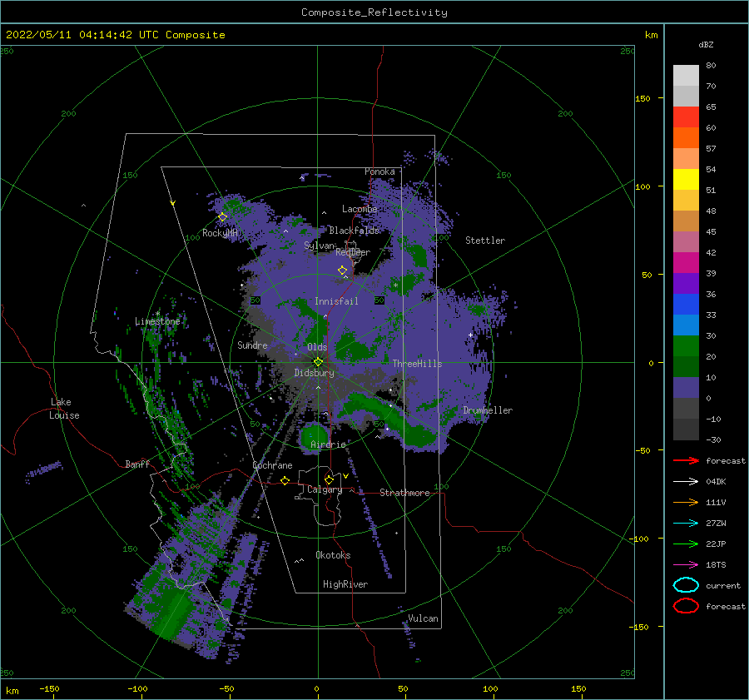Click the bright green echo blob above Airdrie
Image resolution: width=749 pixels, height=700 pixels.
pyautogui.click(x=314, y=435)
